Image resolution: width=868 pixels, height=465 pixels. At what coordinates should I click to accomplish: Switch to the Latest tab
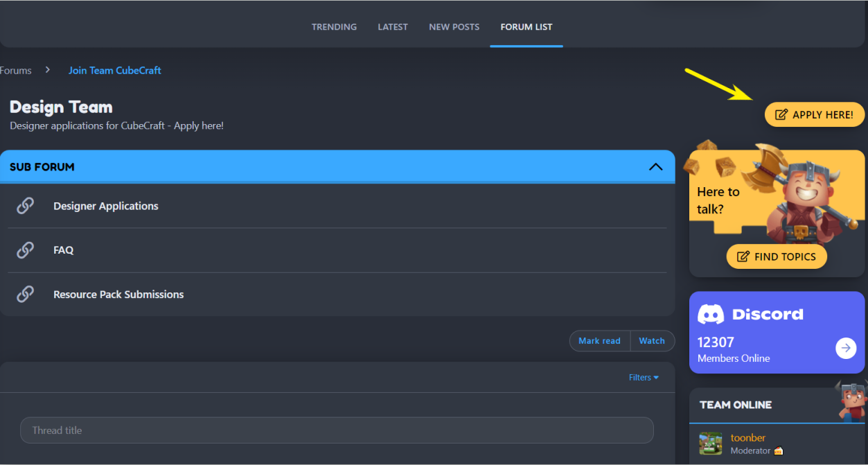coord(393,27)
